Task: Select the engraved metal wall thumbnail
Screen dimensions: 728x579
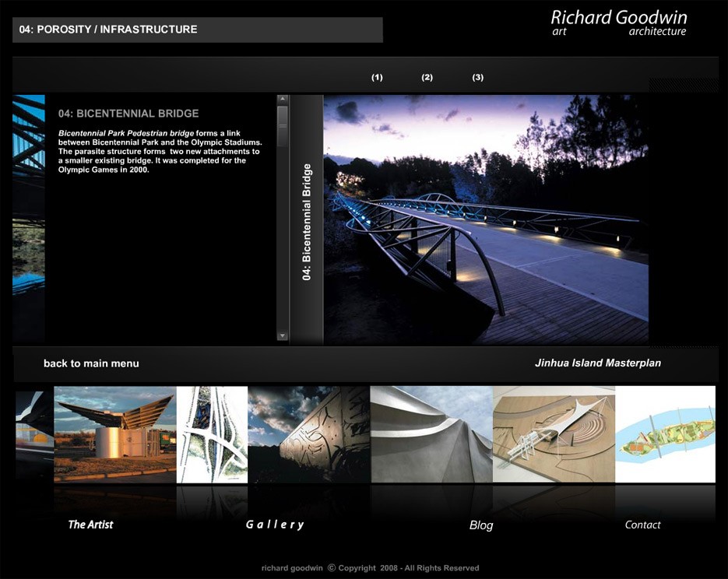Action: pyautogui.click(x=309, y=435)
